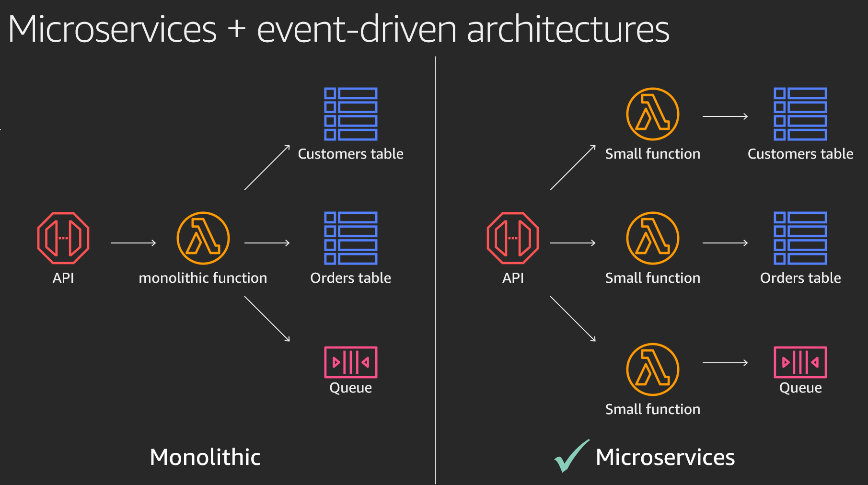Image resolution: width=868 pixels, height=485 pixels.
Task: Select Lambda icon feeding the Customers table
Action: point(653,114)
